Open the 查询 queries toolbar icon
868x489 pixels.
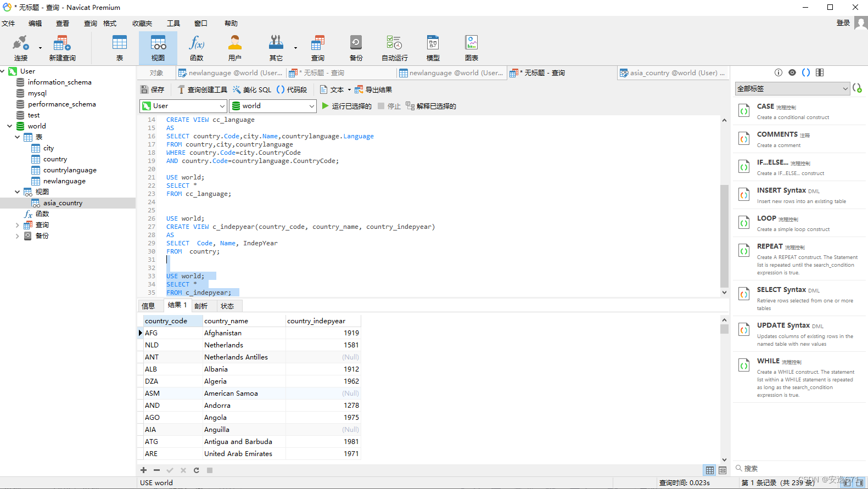coord(318,48)
